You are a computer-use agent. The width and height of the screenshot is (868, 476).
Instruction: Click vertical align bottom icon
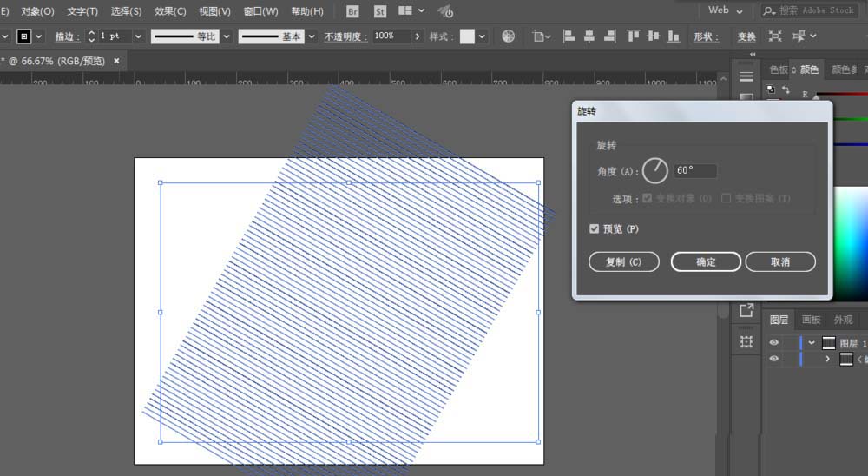pyautogui.click(x=674, y=36)
